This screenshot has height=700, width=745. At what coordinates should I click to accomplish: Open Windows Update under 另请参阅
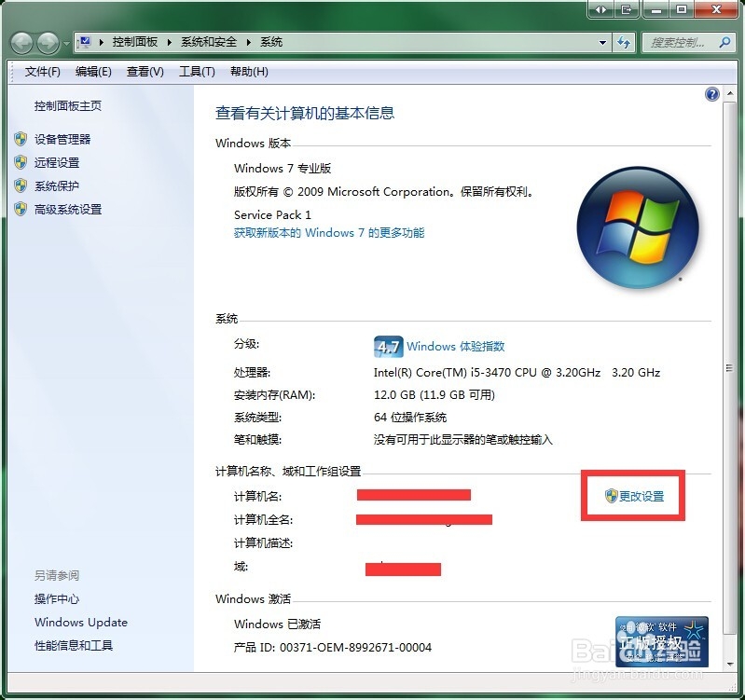tap(81, 622)
